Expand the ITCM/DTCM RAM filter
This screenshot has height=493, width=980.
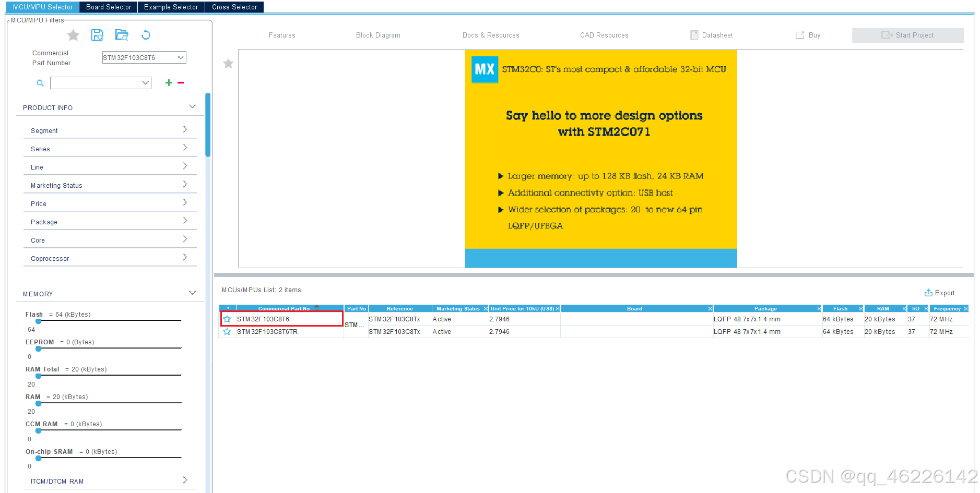pyautogui.click(x=185, y=480)
